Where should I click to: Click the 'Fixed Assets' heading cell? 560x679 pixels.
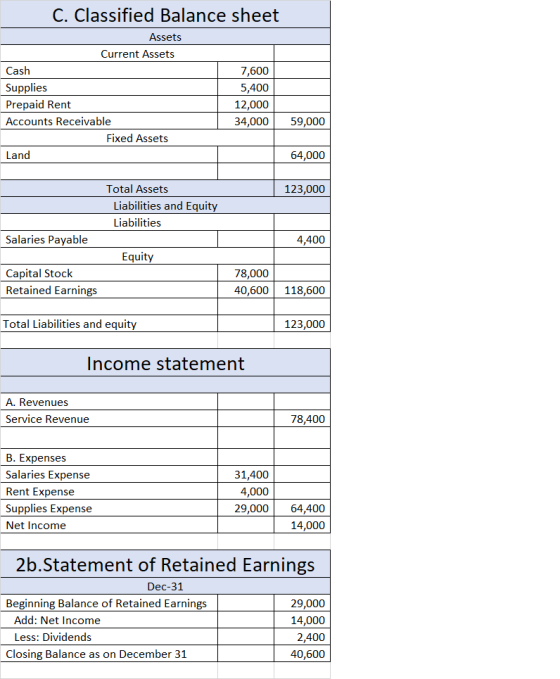pos(137,138)
